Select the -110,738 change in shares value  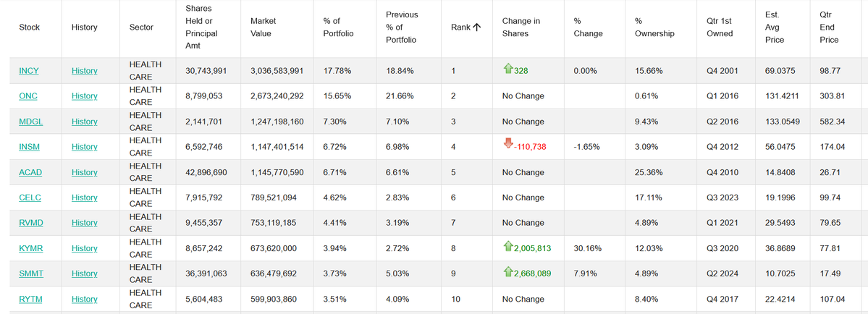click(x=529, y=147)
